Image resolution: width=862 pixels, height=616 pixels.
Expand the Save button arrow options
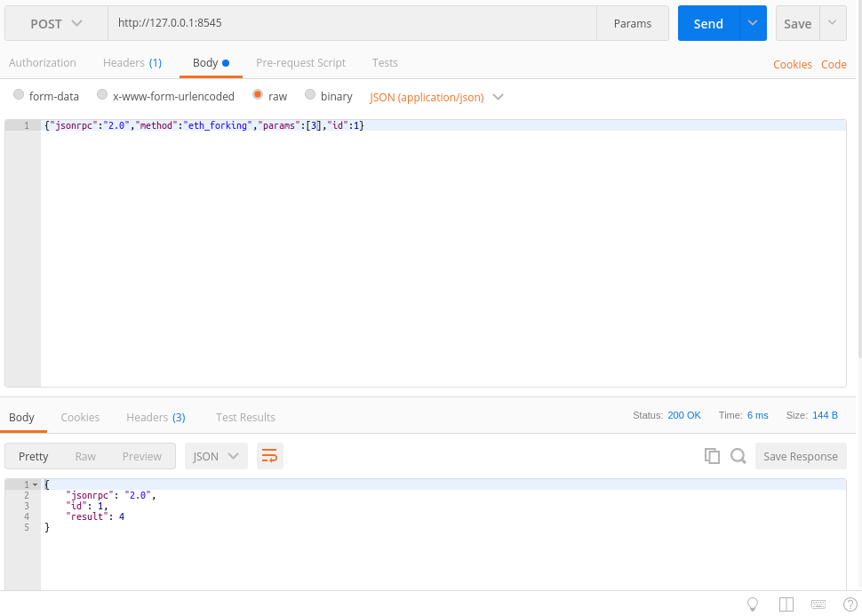pyautogui.click(x=833, y=23)
